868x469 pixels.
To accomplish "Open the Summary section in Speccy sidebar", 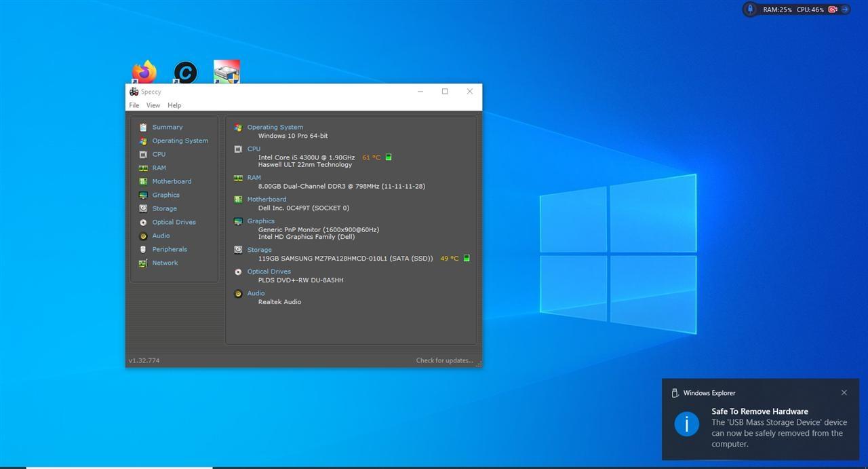I will 167,127.
